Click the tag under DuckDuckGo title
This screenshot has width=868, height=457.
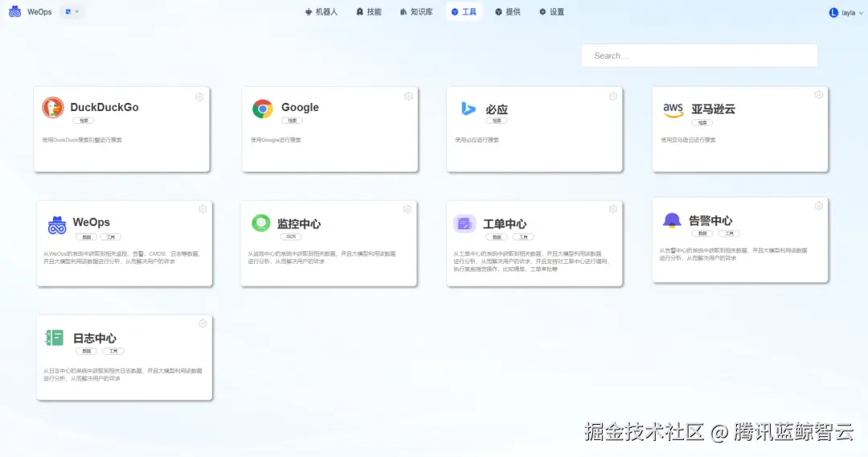84,120
